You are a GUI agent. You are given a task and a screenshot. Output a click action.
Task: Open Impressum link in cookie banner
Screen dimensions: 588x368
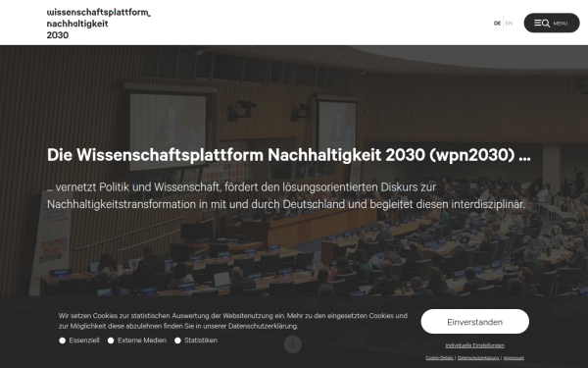[514, 358]
